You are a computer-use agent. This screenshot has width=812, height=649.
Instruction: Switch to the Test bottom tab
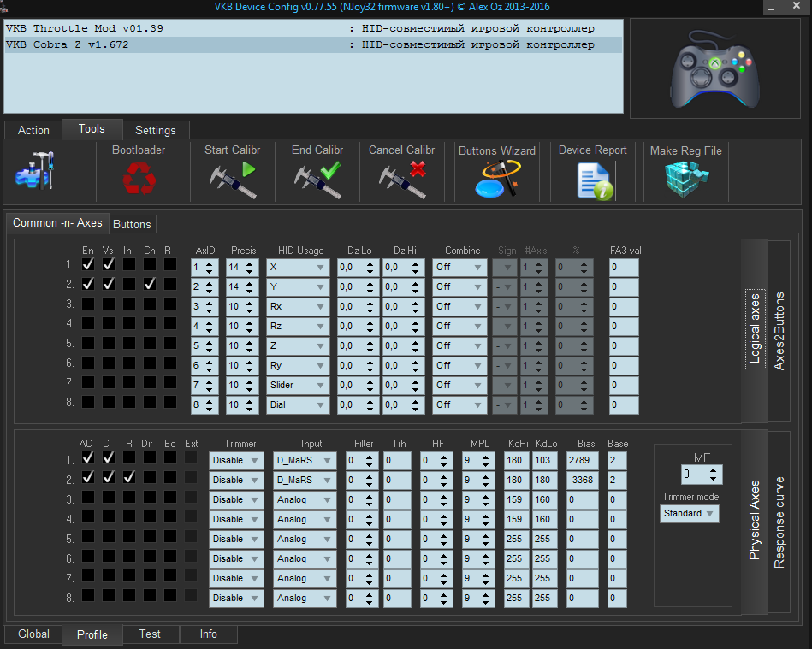point(151,634)
